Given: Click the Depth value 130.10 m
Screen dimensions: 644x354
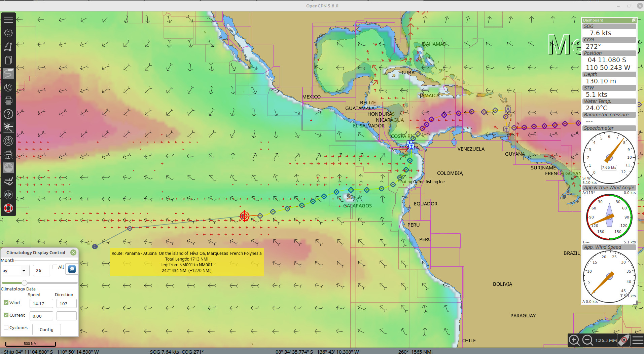Looking at the screenshot, I should pos(601,81).
